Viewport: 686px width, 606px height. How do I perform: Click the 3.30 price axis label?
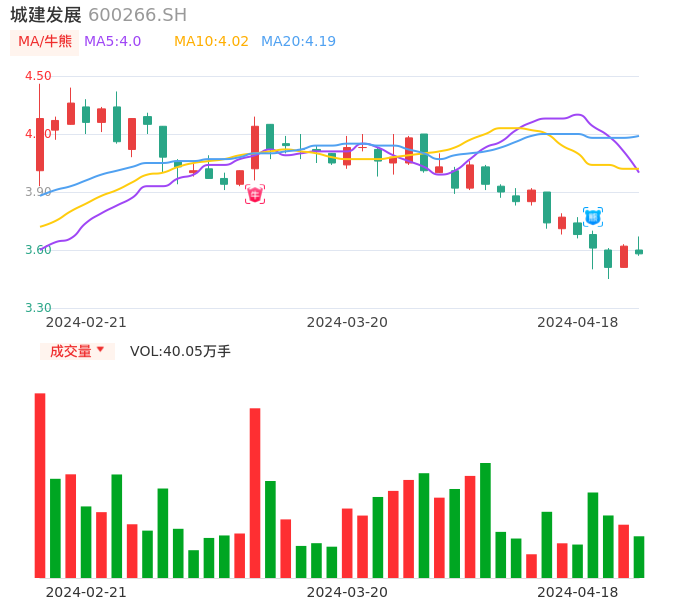[x=38, y=308]
